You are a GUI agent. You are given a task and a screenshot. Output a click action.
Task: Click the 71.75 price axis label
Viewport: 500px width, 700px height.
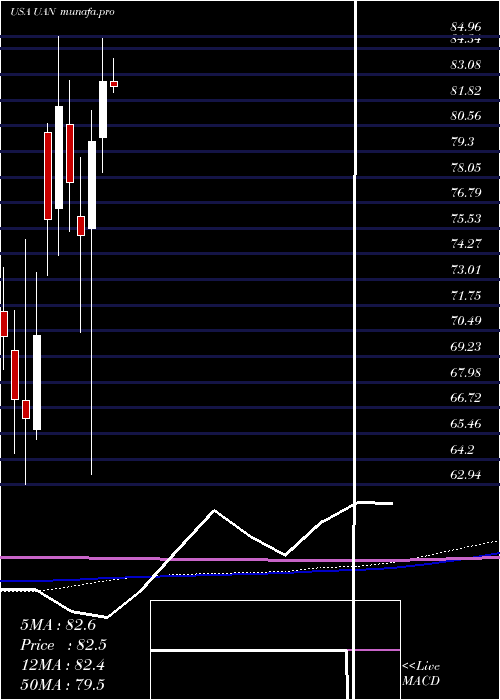(x=466, y=295)
